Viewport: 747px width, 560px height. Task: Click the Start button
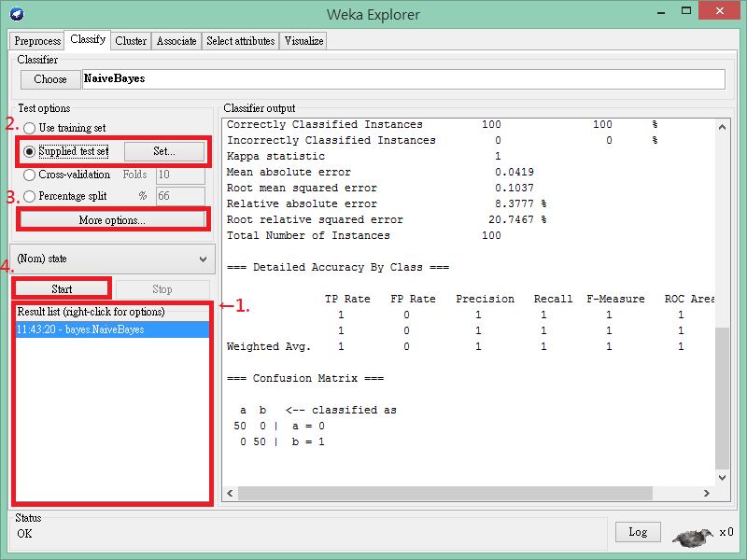(62, 289)
